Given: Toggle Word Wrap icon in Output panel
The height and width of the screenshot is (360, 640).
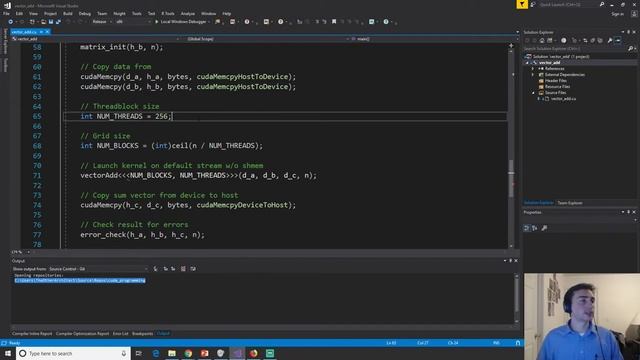Looking at the screenshot, I should pyautogui.click(x=193, y=269).
